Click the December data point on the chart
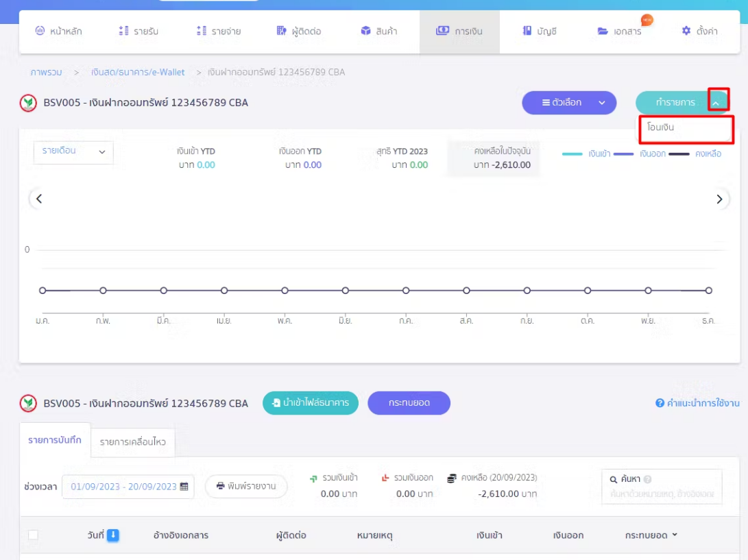748x560 pixels. tap(709, 291)
